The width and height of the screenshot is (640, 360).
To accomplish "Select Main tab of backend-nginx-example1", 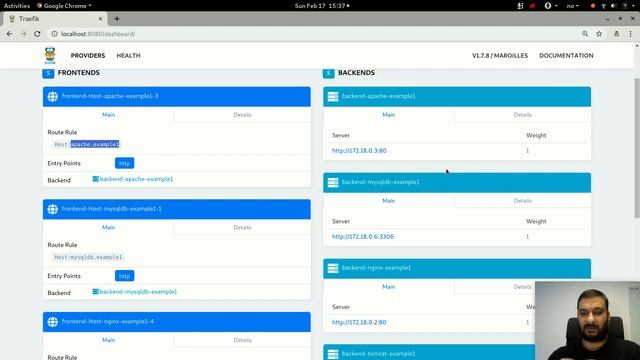I will pyautogui.click(x=389, y=287).
